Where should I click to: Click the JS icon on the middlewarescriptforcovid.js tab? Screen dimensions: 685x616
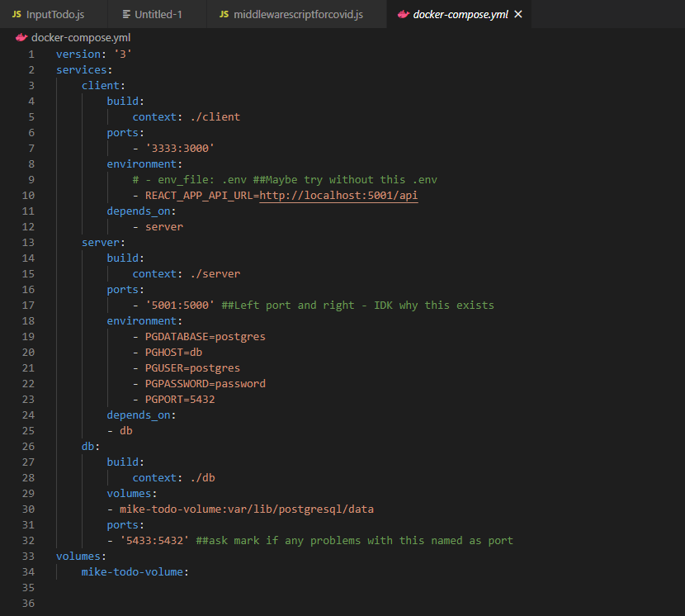(x=224, y=15)
